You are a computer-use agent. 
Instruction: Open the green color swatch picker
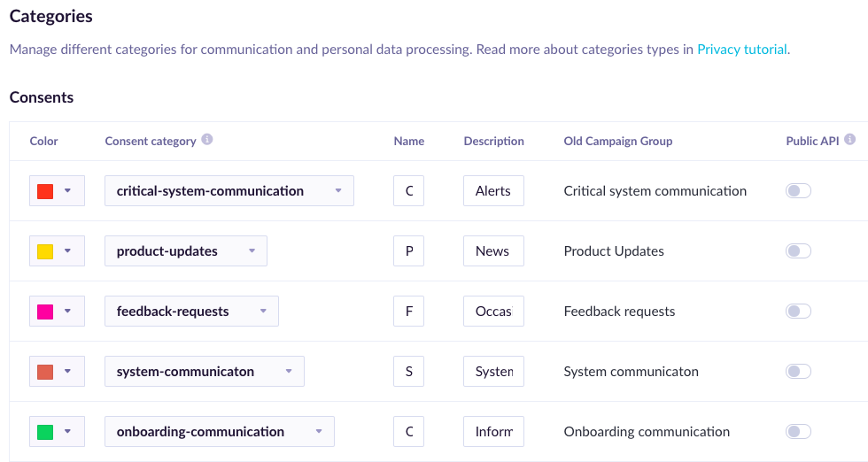coord(57,432)
